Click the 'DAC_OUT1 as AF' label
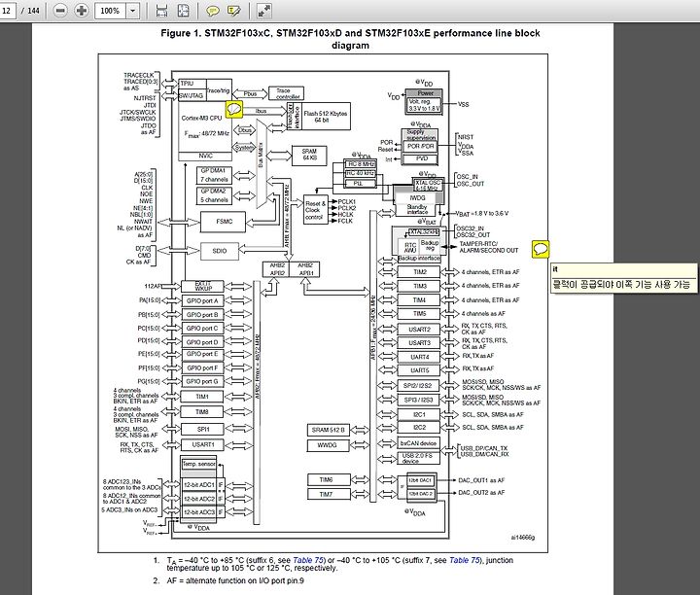This screenshot has width=700, height=595. click(x=481, y=480)
